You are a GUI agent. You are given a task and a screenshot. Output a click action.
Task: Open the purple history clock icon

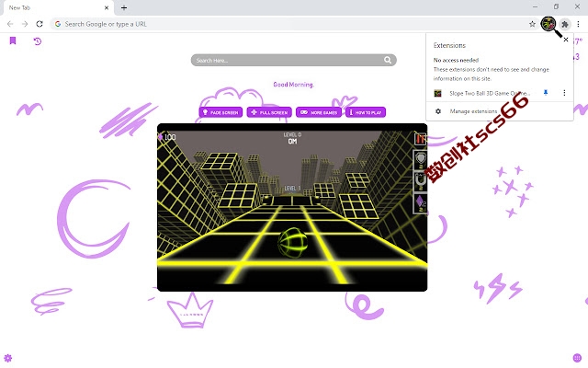(37, 40)
